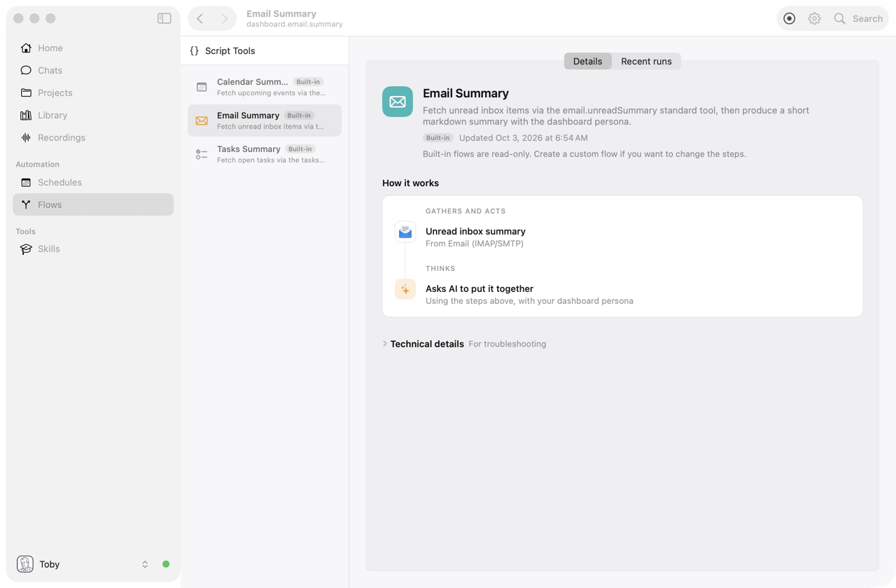Viewport: 896px width, 588px height.
Task: Go forward with the right chevron
Action: point(224,19)
